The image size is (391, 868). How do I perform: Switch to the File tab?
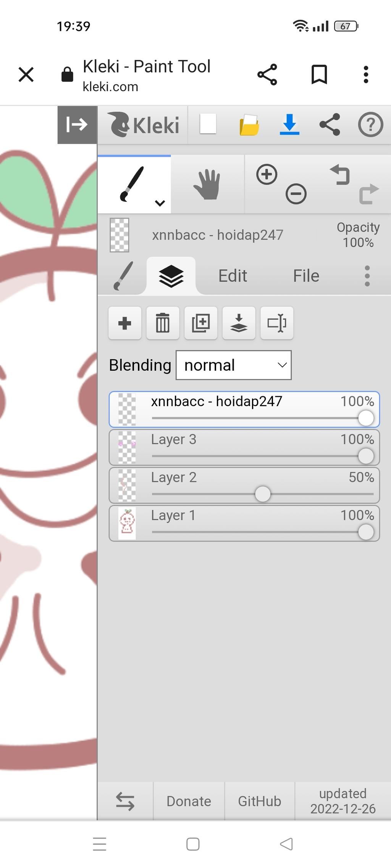tap(306, 276)
